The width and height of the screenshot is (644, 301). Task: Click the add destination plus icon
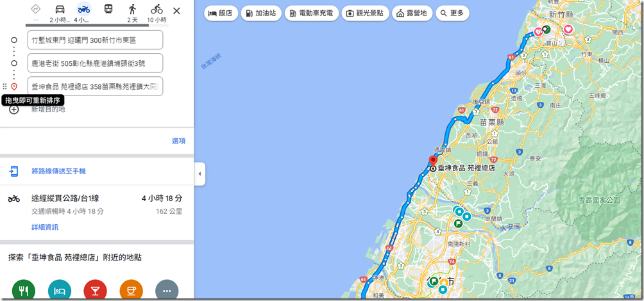[x=14, y=110]
